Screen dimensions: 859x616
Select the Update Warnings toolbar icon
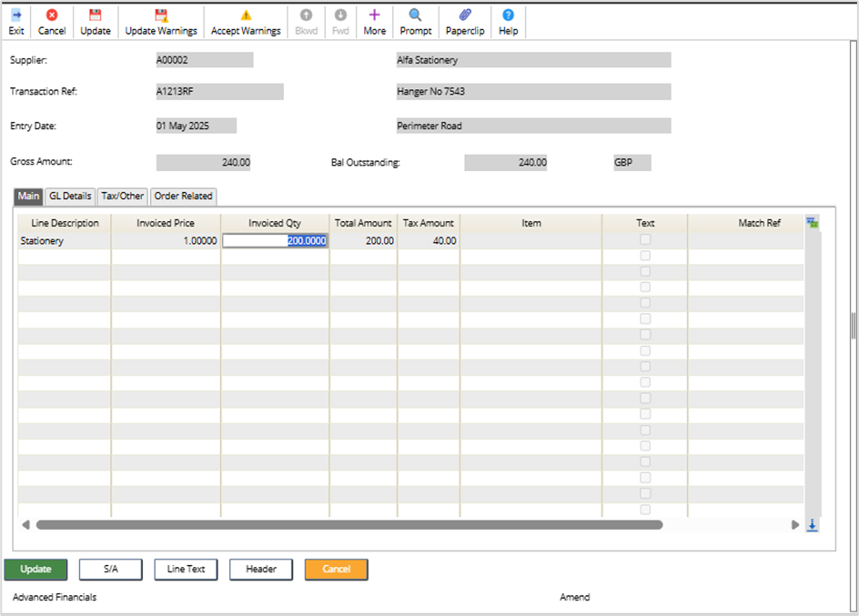pos(161,15)
